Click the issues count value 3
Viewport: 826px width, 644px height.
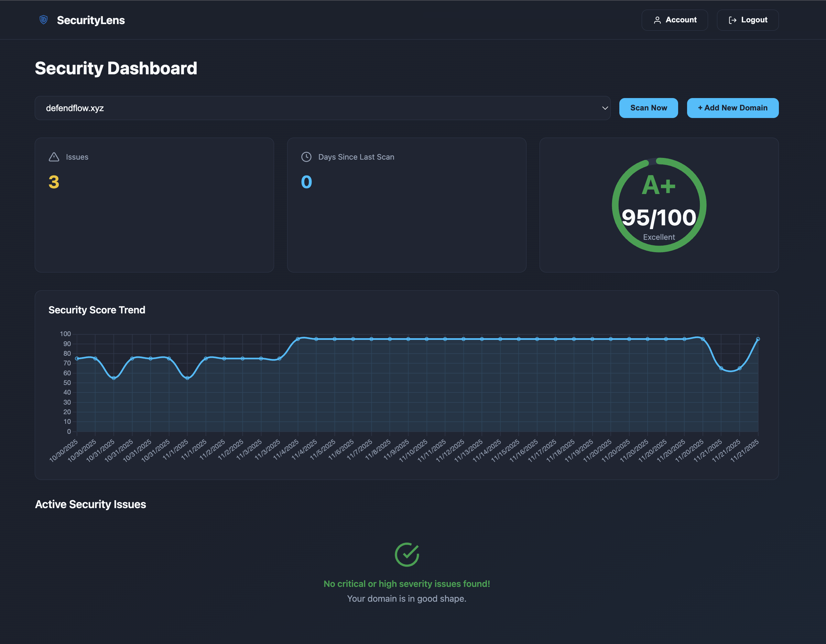pos(54,182)
